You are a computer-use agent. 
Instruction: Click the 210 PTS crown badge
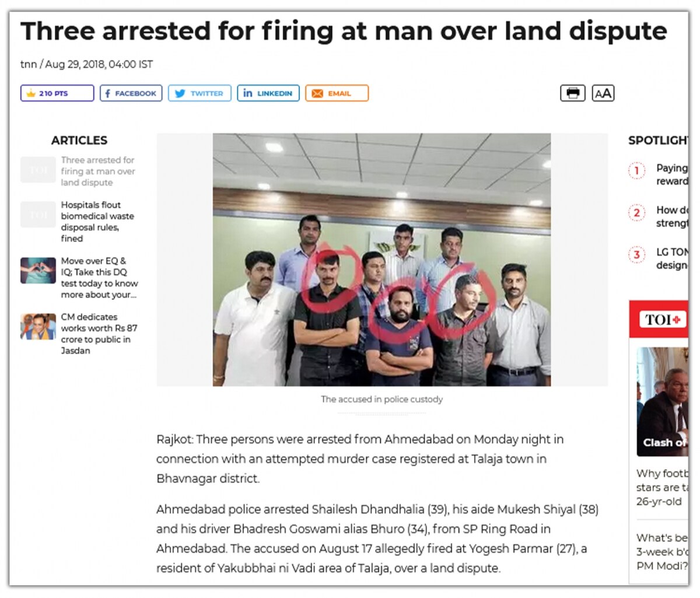pos(57,93)
